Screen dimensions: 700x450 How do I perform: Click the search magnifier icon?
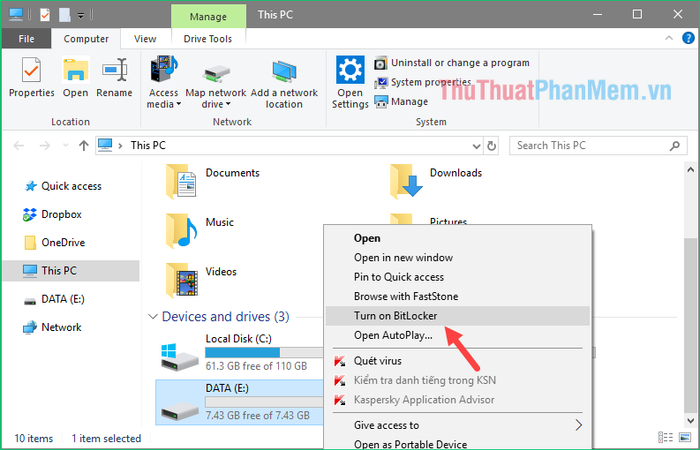tap(675, 146)
